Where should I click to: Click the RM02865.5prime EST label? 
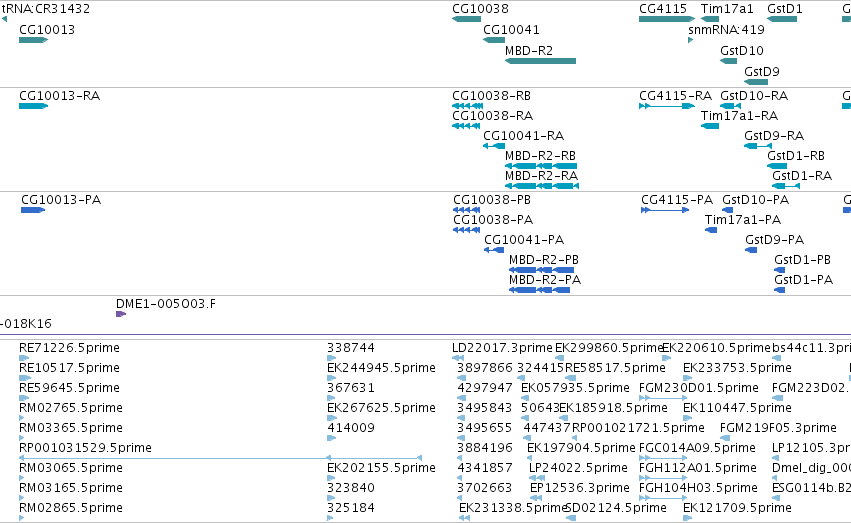[71, 508]
